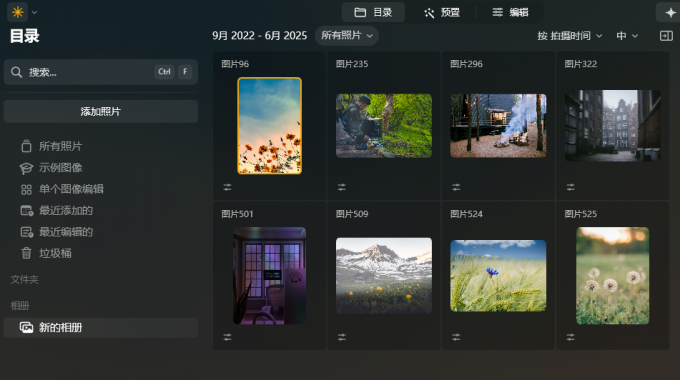Screen dimensions: 680x380
Task: Click the 图片296 label
Action: pos(466,64)
